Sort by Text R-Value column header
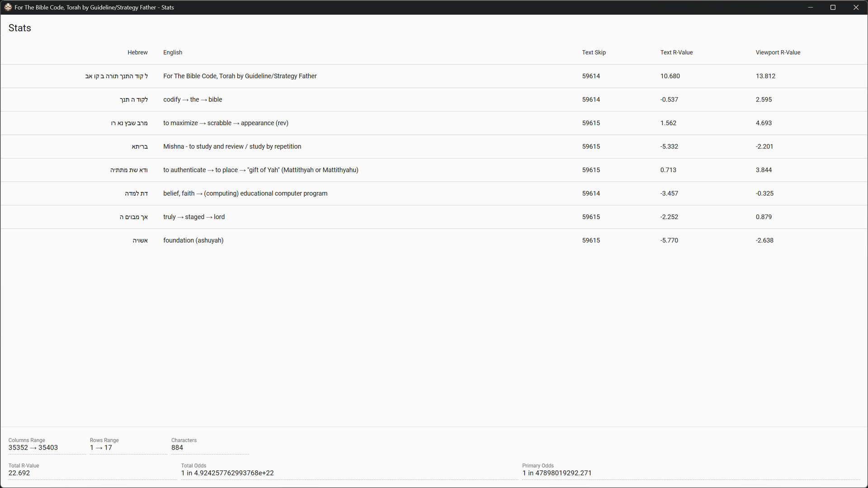The image size is (868, 488). pos(676,52)
